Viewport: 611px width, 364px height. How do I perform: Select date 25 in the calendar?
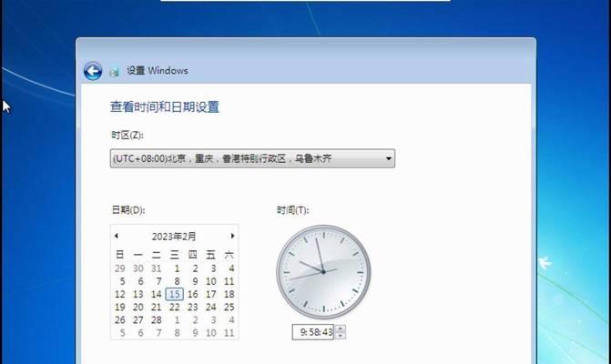click(229, 308)
